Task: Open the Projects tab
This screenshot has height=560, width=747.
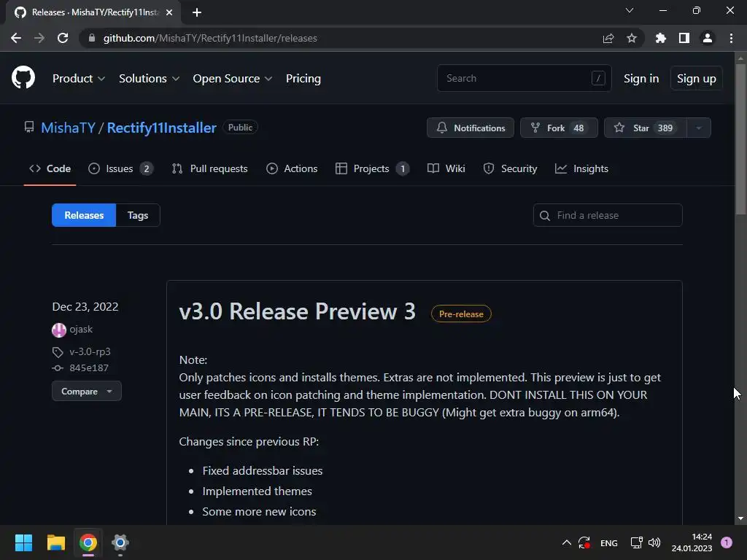Action: click(373, 168)
